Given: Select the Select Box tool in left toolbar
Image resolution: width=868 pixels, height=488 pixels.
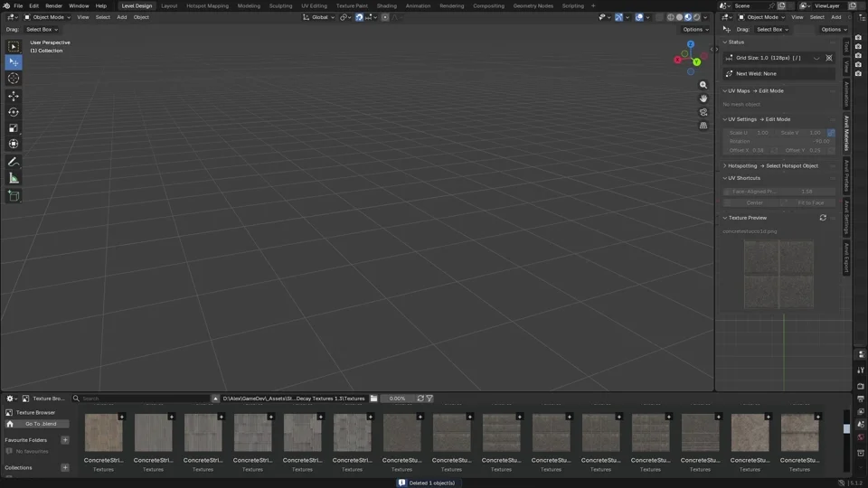Looking at the screenshot, I should (14, 46).
